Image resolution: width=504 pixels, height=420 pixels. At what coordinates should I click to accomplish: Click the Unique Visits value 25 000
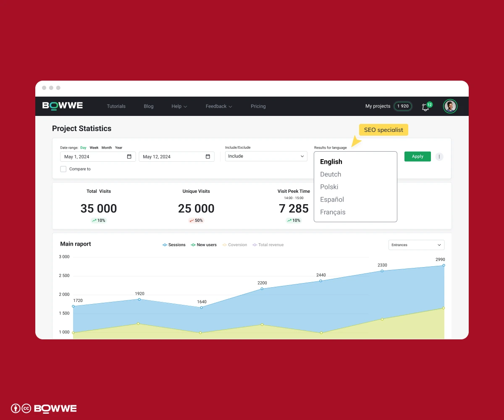tap(196, 208)
